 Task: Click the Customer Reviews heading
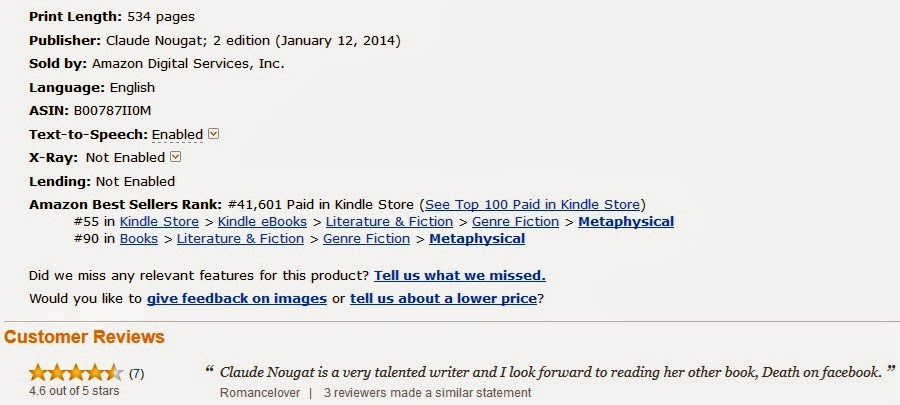coord(85,337)
